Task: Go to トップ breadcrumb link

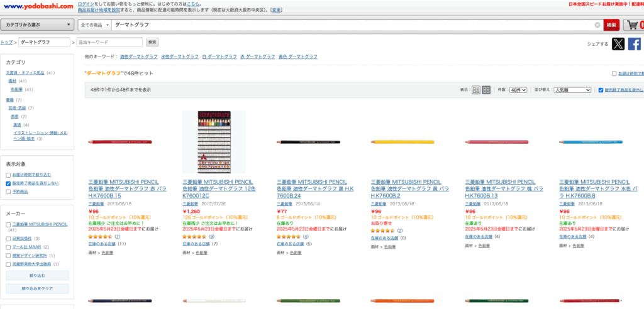Action: pyautogui.click(x=6, y=42)
